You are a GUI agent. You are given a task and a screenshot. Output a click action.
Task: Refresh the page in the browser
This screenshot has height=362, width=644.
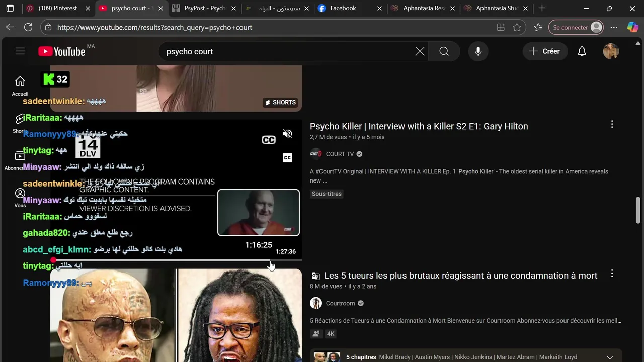click(x=28, y=27)
